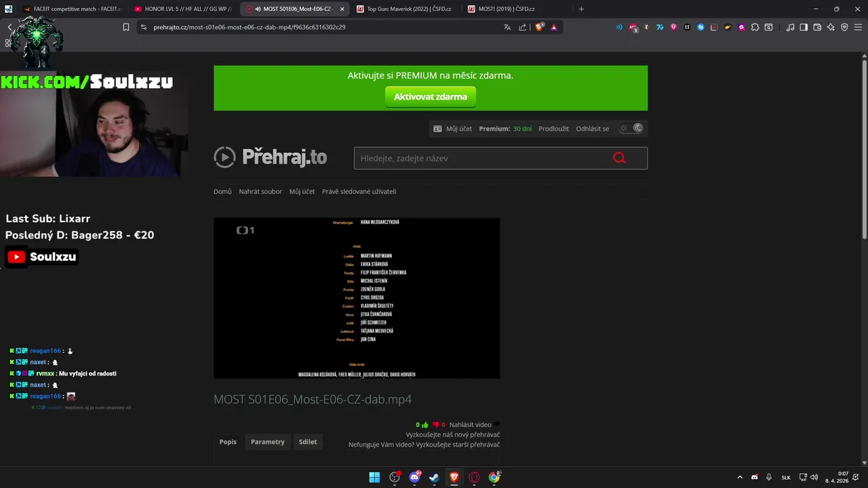Open Brave VPN shield icon
Viewport: 868px width, 488px height.
(x=844, y=27)
